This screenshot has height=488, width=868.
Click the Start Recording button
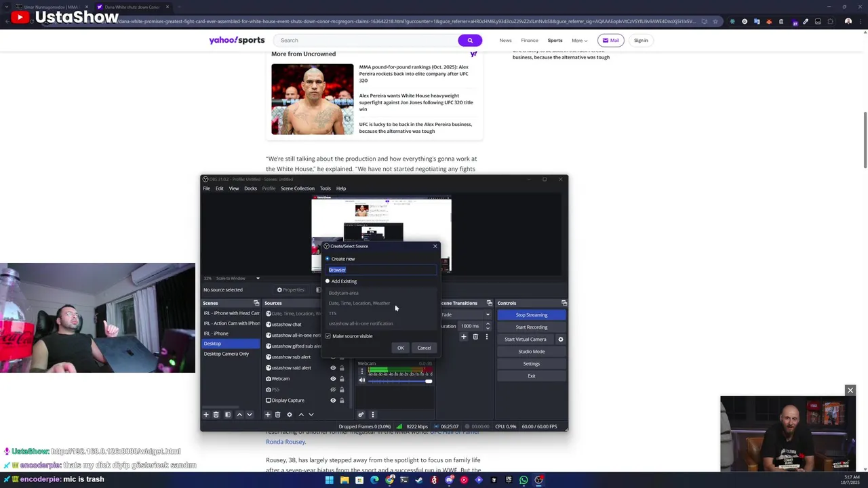(532, 327)
